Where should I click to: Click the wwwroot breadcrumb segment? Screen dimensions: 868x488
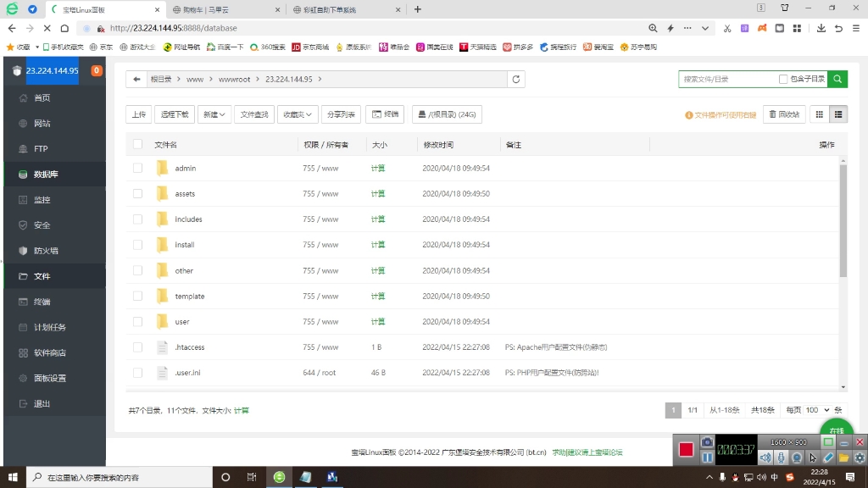(x=234, y=79)
